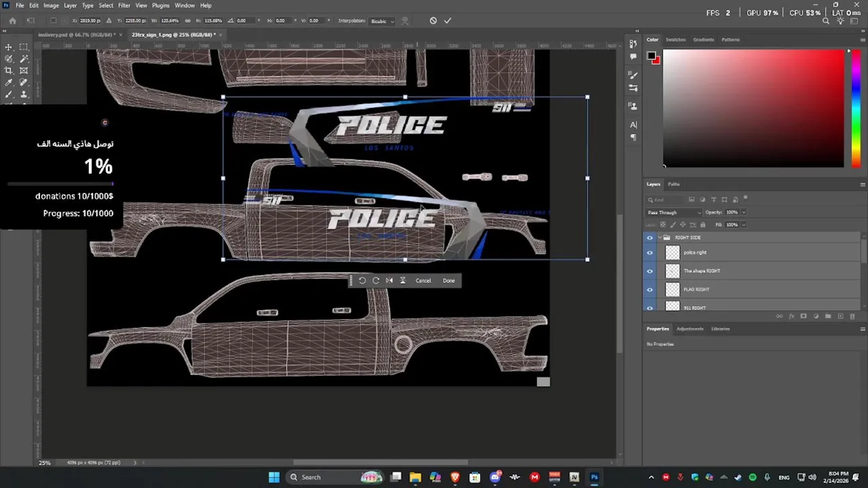Screen dimensions: 868x488
Task: Hide the police right layer
Action: pos(650,253)
